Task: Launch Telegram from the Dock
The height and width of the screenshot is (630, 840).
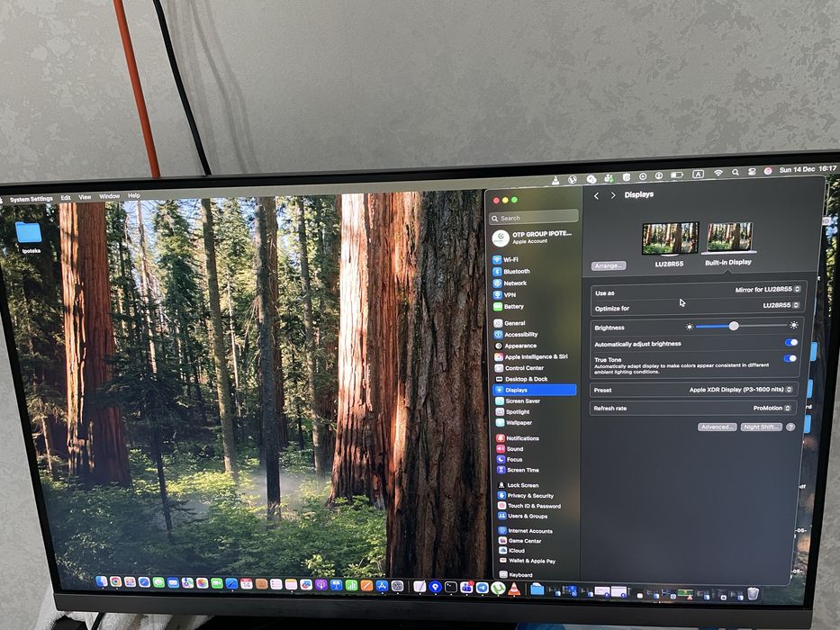Action: (483, 588)
